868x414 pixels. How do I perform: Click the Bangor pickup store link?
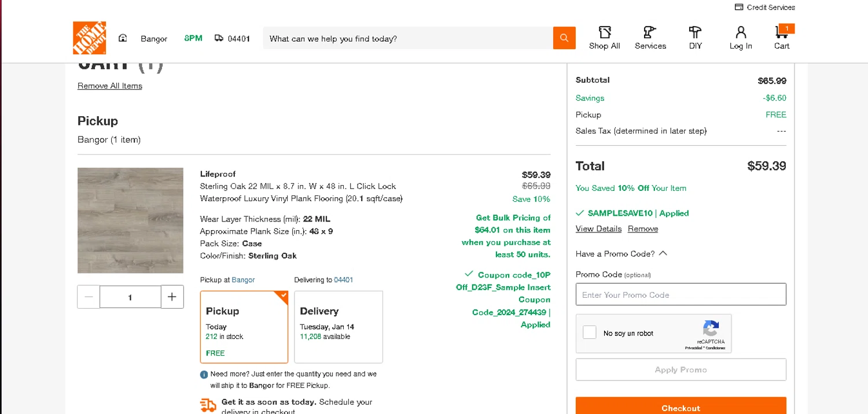243,280
